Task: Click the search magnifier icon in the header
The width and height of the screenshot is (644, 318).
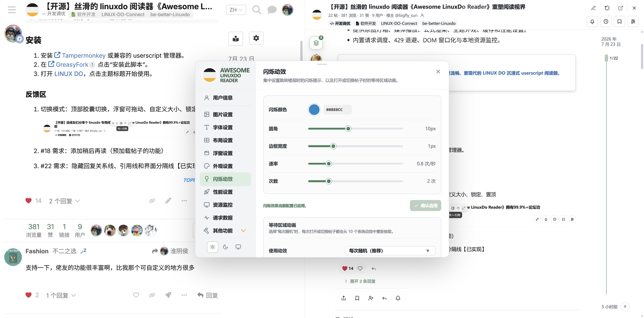Action: [257, 10]
